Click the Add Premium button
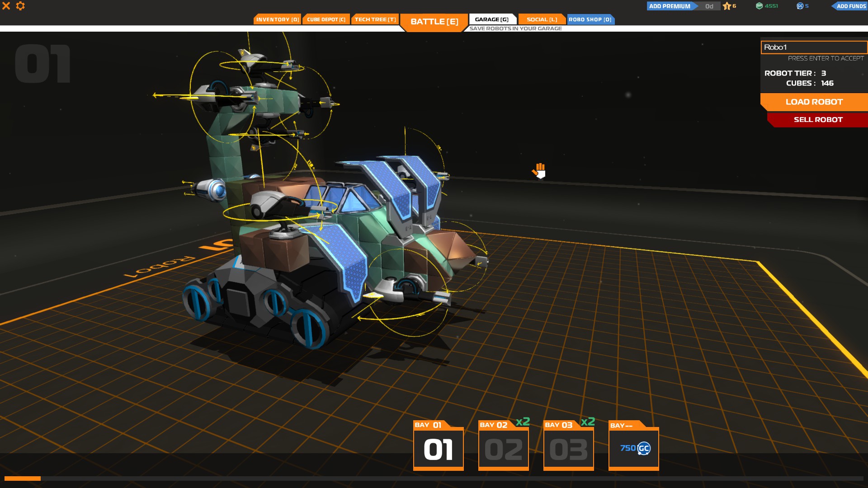868x488 pixels. (x=671, y=6)
